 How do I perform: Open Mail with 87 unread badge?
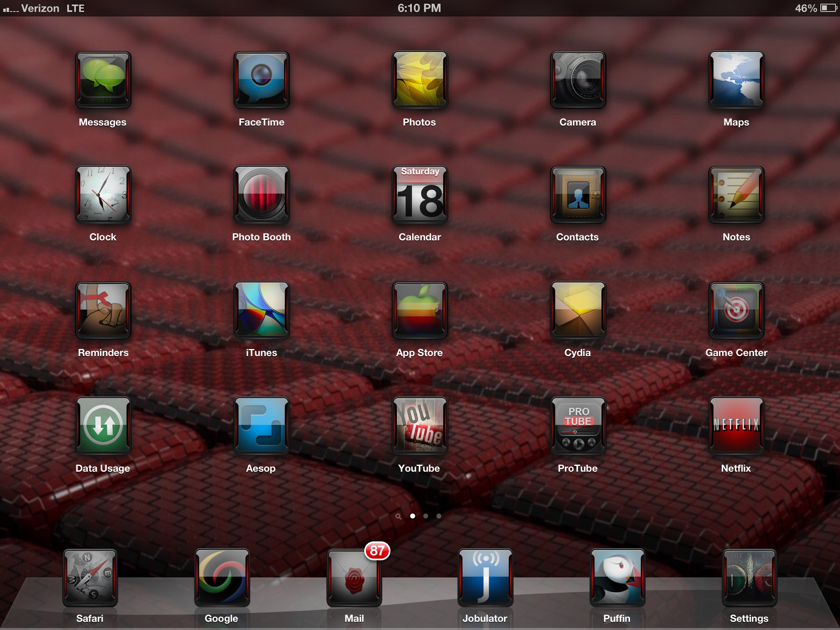354,578
